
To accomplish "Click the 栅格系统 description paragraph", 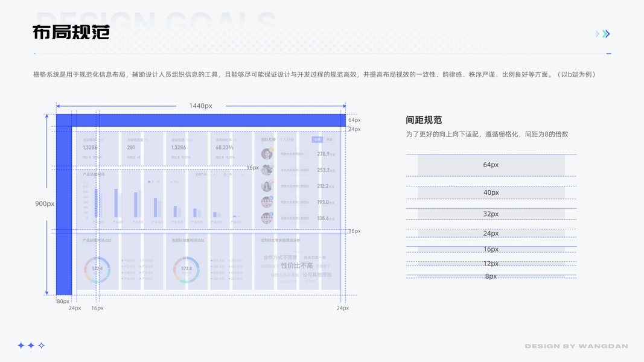I will pyautogui.click(x=314, y=74).
